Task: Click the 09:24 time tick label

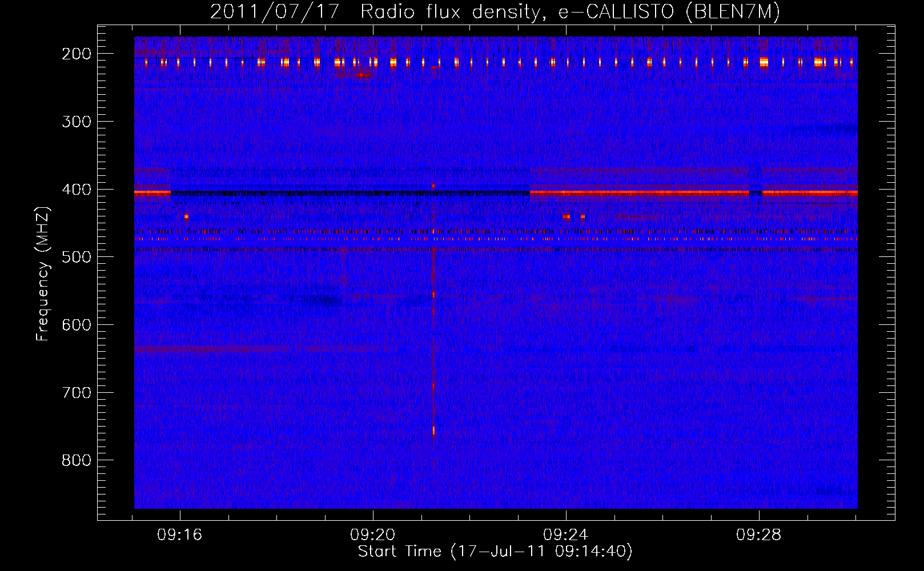Action: tap(566, 535)
